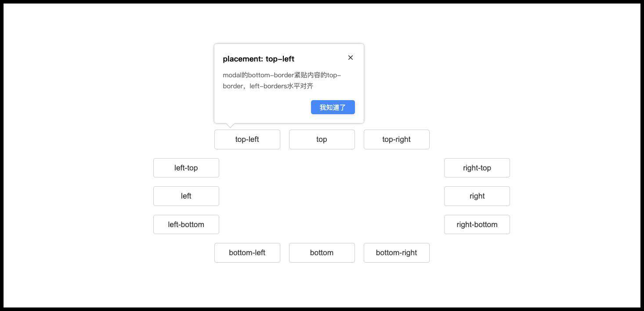The width and height of the screenshot is (644, 311).
Task: Click the blue 我知道了 button
Action: point(333,107)
